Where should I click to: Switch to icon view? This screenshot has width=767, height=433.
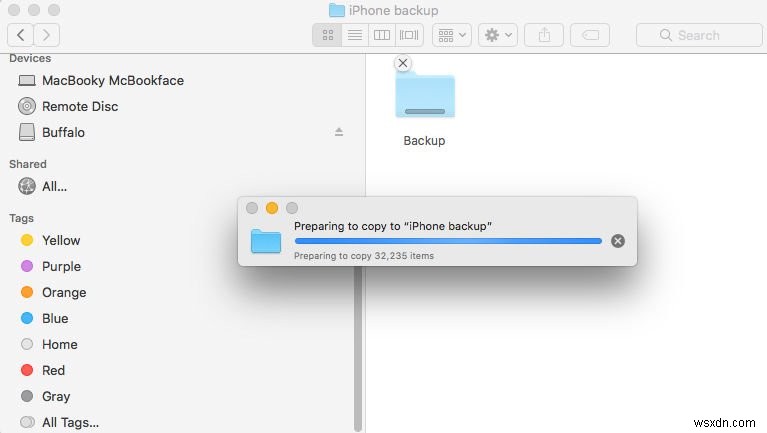click(x=327, y=35)
